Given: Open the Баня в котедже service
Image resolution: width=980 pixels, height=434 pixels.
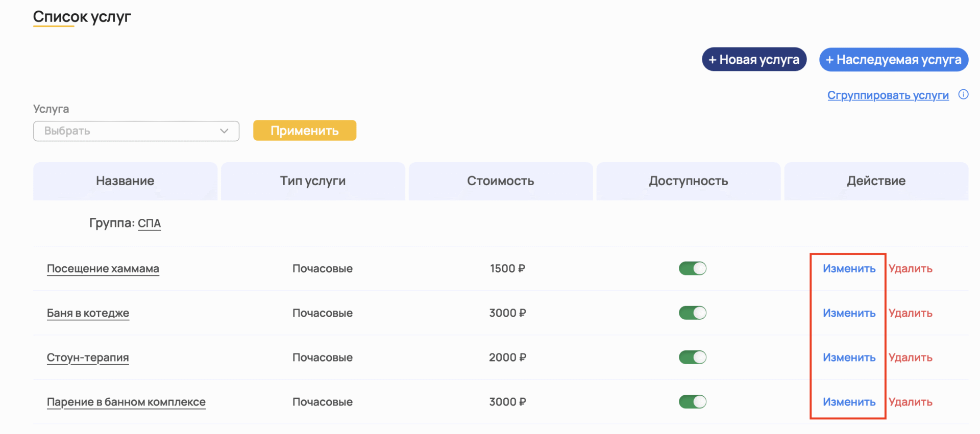Looking at the screenshot, I should coord(88,313).
